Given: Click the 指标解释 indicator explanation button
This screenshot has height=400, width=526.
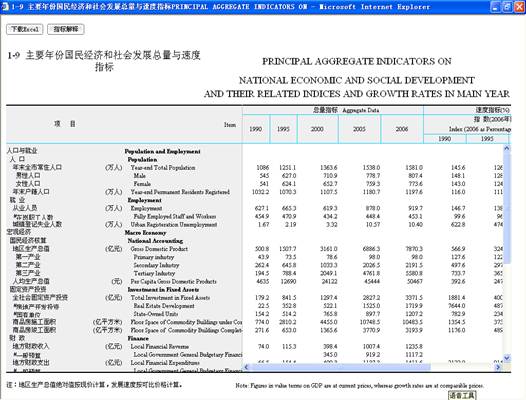Looking at the screenshot, I should pyautogui.click(x=66, y=30).
